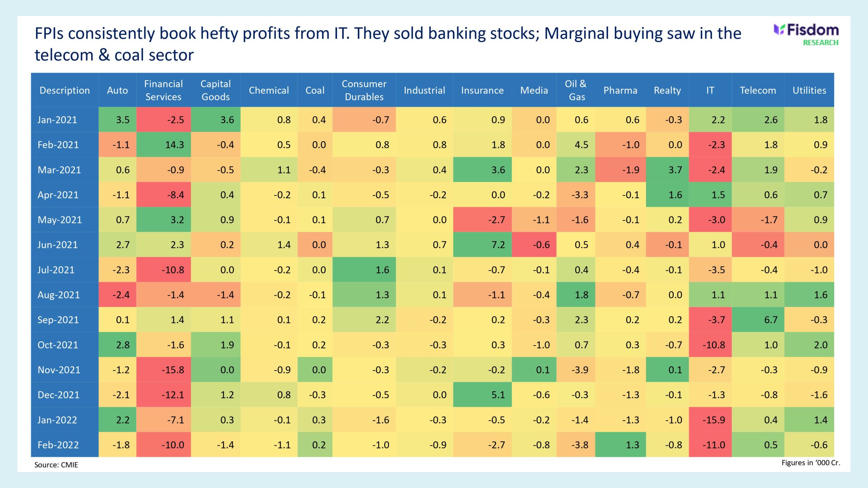The height and width of the screenshot is (488, 868).
Task: Click the slide title about FPIs
Action: [x=388, y=44]
